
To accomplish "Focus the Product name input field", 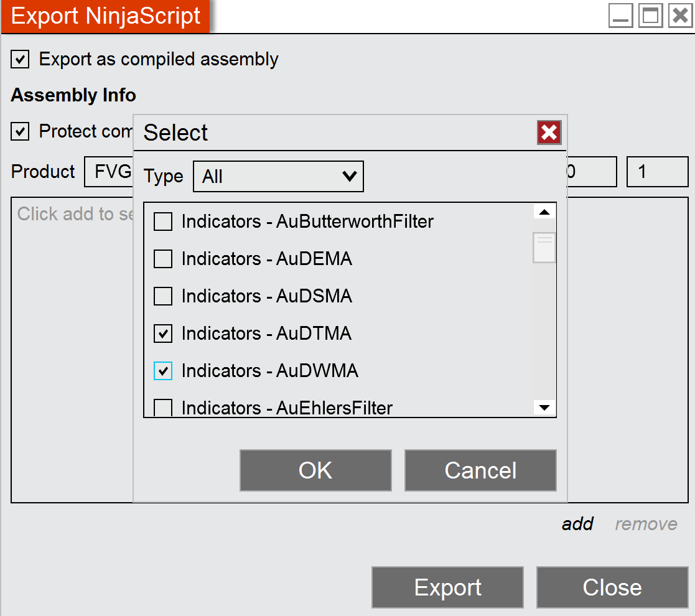I will pyautogui.click(x=109, y=172).
